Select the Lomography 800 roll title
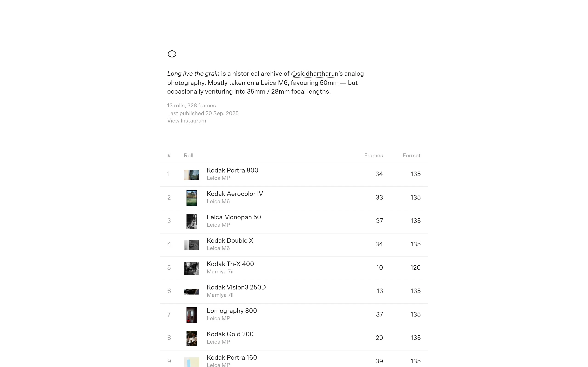This screenshot has height=367, width=588. tap(232, 311)
